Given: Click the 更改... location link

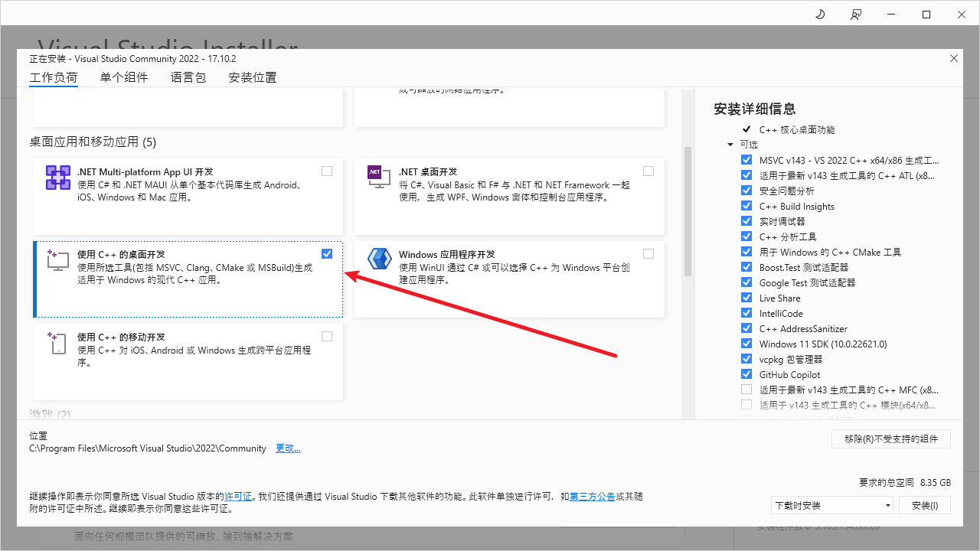Looking at the screenshot, I should pos(288,448).
